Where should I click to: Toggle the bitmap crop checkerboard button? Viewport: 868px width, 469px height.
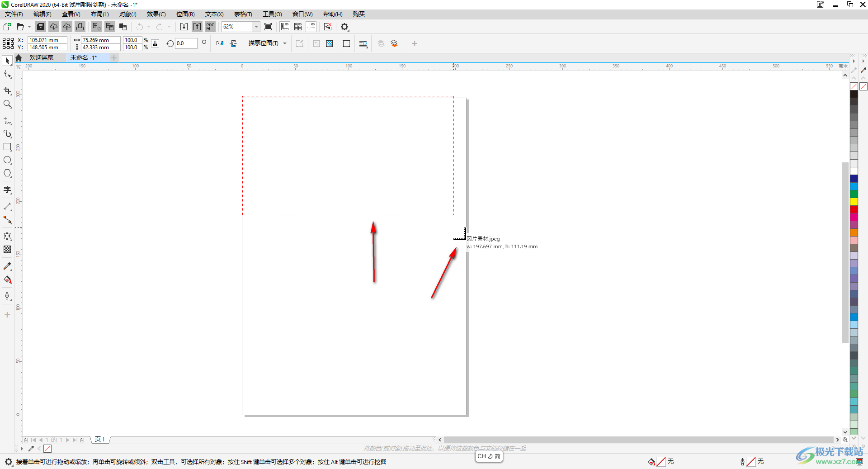click(x=330, y=43)
